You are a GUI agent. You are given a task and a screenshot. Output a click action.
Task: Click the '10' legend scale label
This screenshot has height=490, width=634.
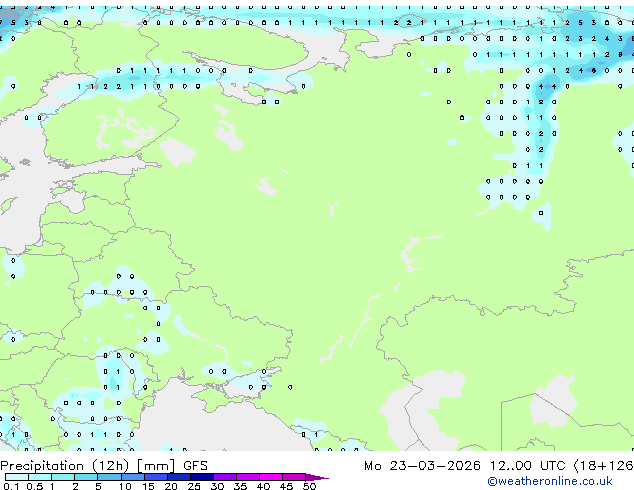[125, 486]
